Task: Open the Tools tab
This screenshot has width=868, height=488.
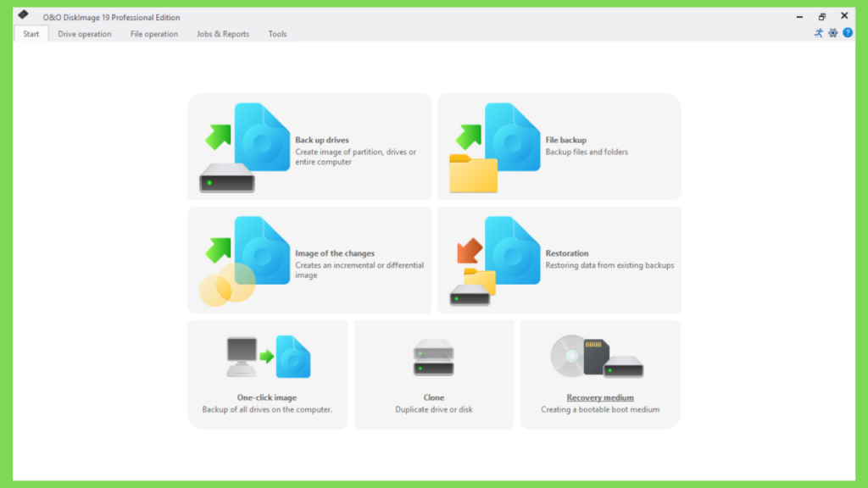Action: click(x=277, y=34)
